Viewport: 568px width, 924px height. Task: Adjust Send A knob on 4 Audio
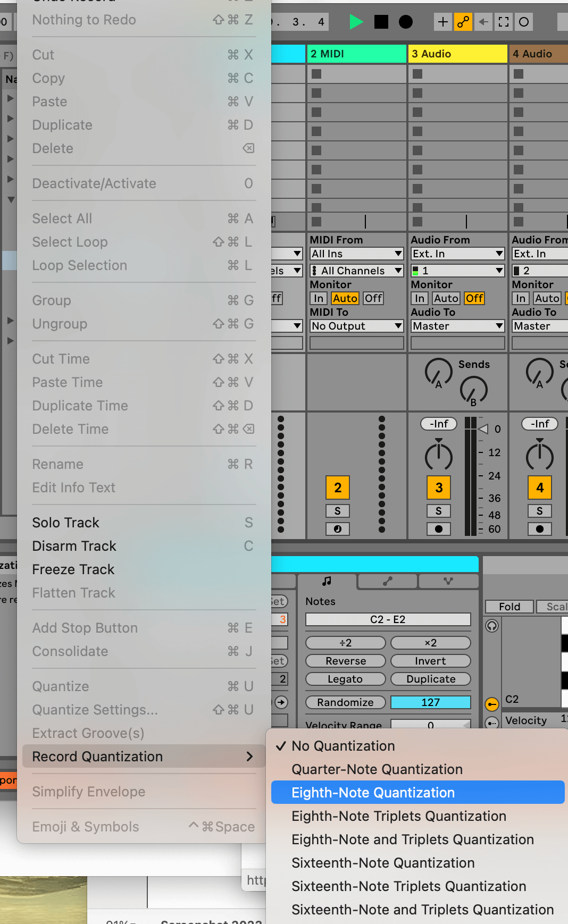539,372
